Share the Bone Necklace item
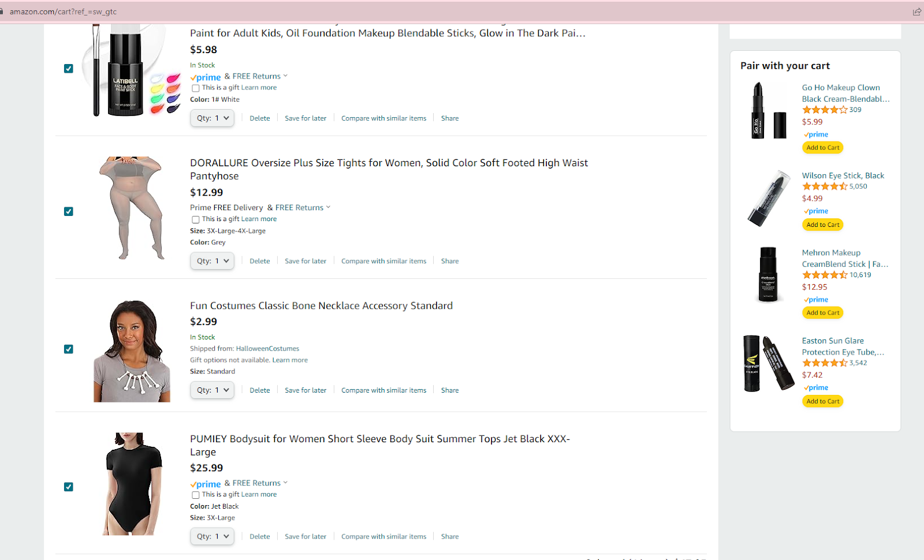The height and width of the screenshot is (560, 924). click(450, 390)
